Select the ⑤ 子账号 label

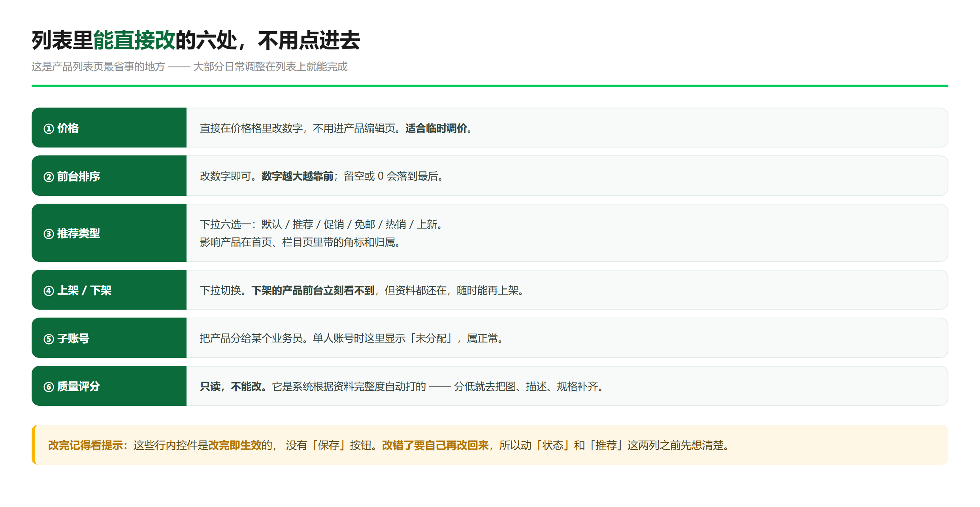coord(66,339)
